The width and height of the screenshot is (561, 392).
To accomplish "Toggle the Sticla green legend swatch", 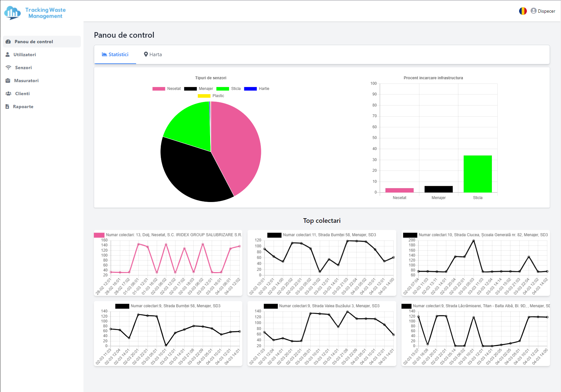I will pos(223,89).
